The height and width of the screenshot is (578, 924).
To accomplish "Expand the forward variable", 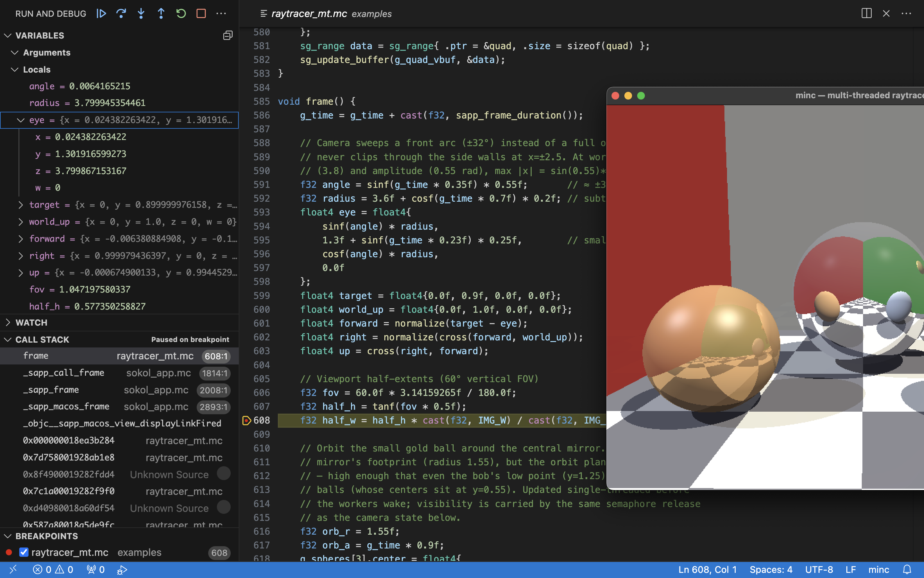I will pos(21,239).
